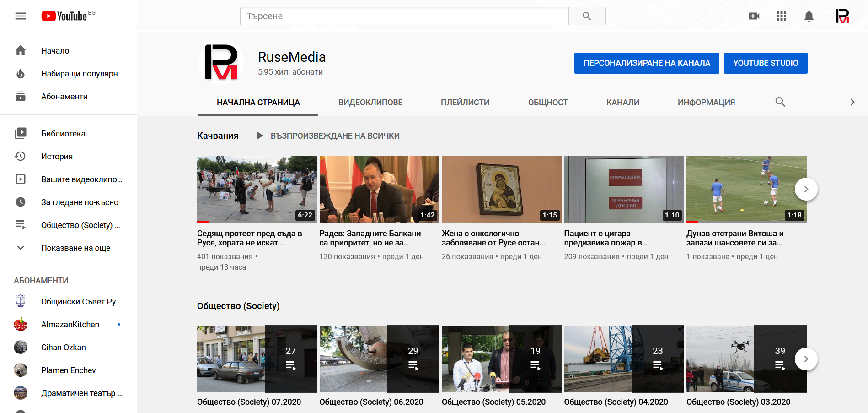Show more channel tabs with arrow
This screenshot has height=413, width=868.
(x=852, y=102)
